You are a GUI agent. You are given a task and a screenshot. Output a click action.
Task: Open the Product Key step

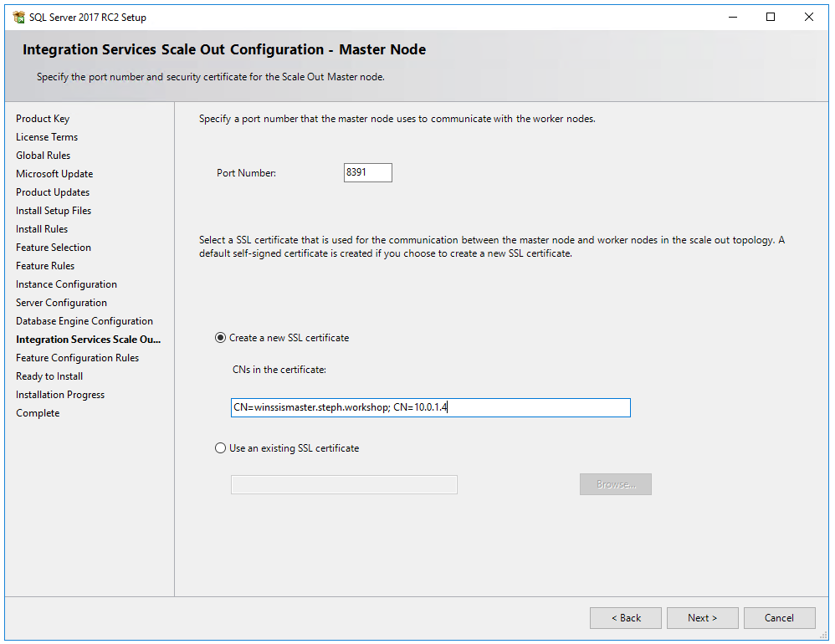(43, 118)
